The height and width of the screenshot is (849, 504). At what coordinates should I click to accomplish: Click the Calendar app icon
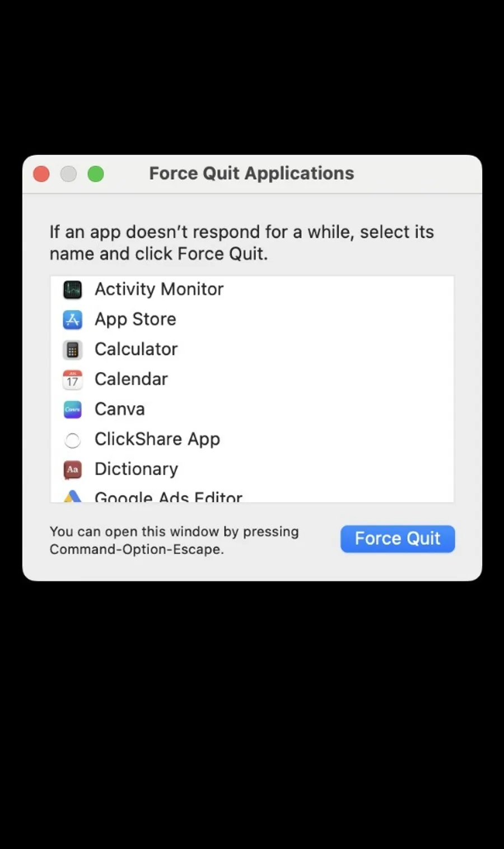point(72,379)
